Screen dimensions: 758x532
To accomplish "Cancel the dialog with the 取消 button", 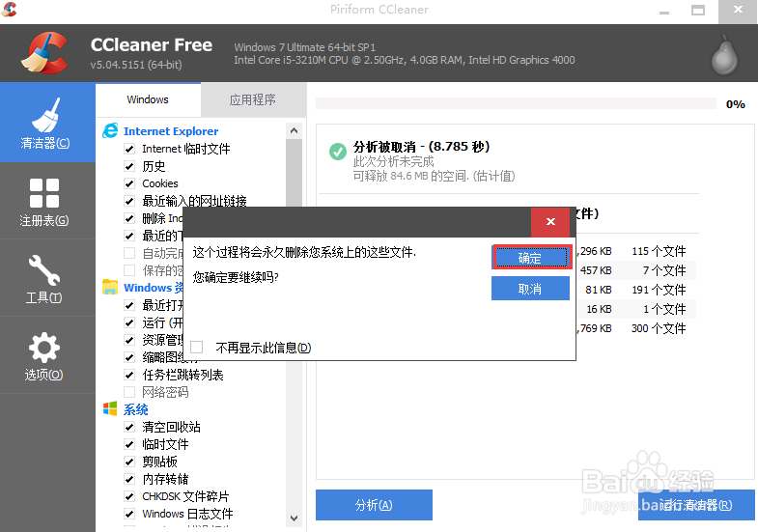I will [530, 289].
